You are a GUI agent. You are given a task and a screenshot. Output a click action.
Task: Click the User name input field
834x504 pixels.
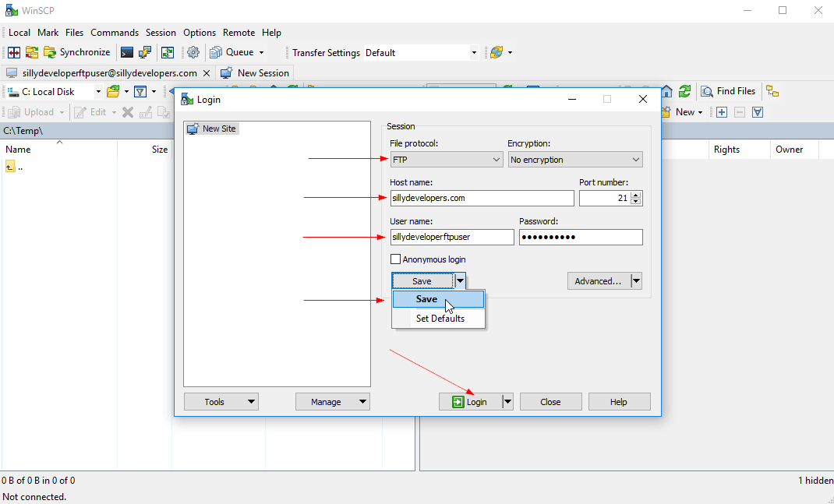coord(452,237)
